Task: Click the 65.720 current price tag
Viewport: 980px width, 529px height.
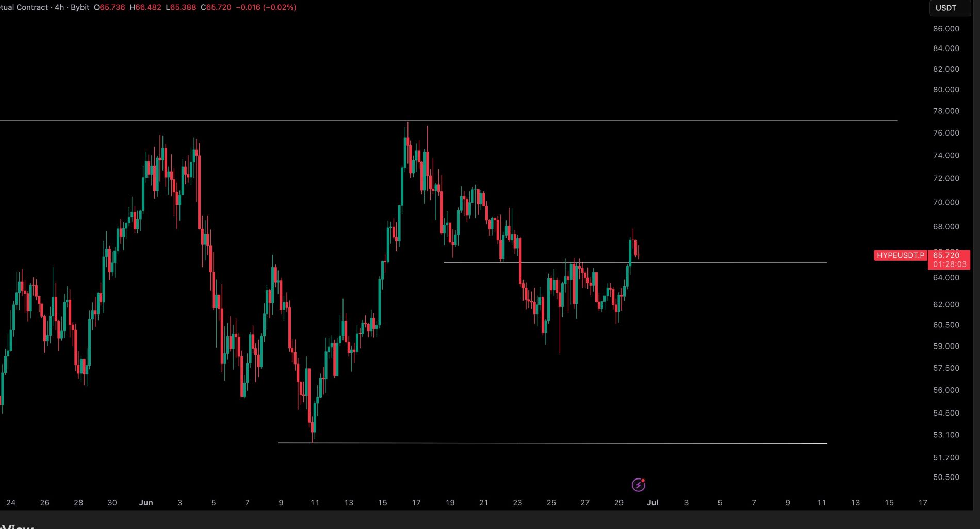Action: point(946,255)
